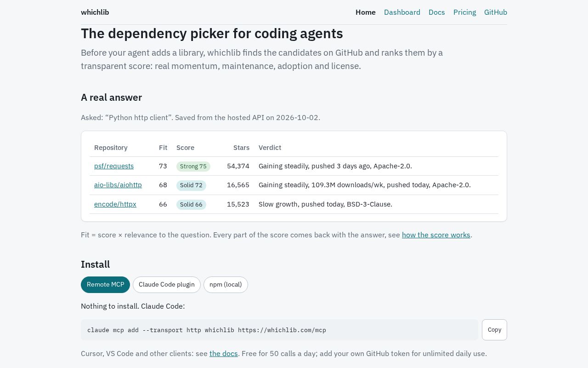Select the star count 54,374

pos(238,166)
